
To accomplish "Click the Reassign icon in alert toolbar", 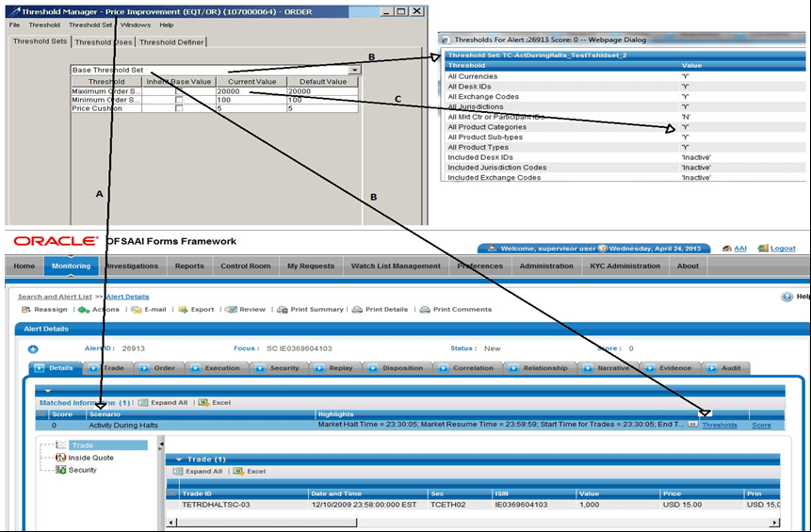I will pos(25,310).
